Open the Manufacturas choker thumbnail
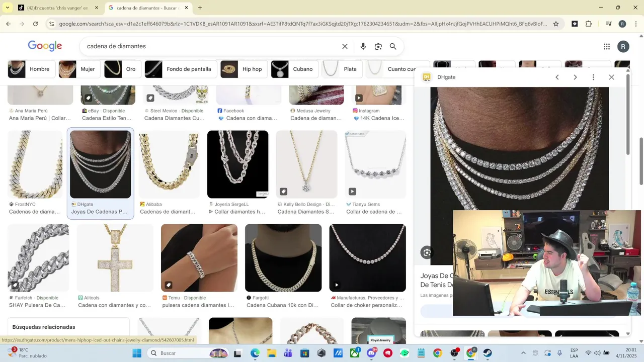This screenshot has width=644, height=362. pos(367,258)
